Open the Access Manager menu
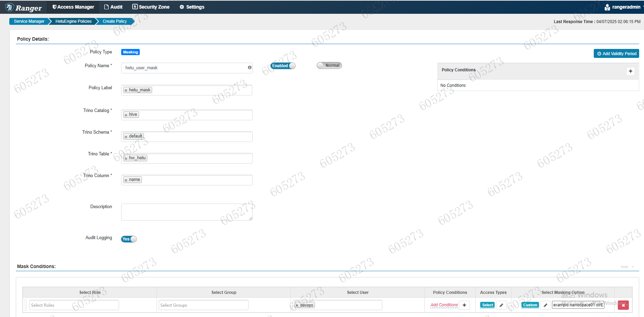Image resolution: width=644 pixels, height=317 pixels. pyautogui.click(x=73, y=7)
